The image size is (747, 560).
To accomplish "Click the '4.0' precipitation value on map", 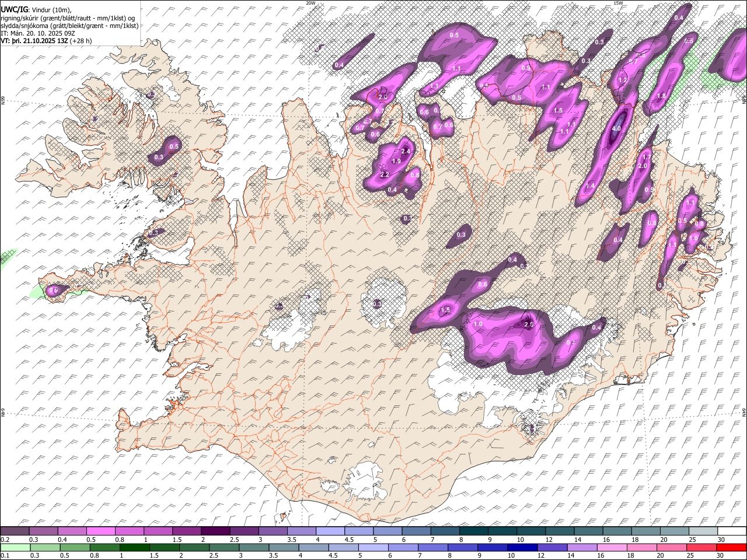I will 617,128.
